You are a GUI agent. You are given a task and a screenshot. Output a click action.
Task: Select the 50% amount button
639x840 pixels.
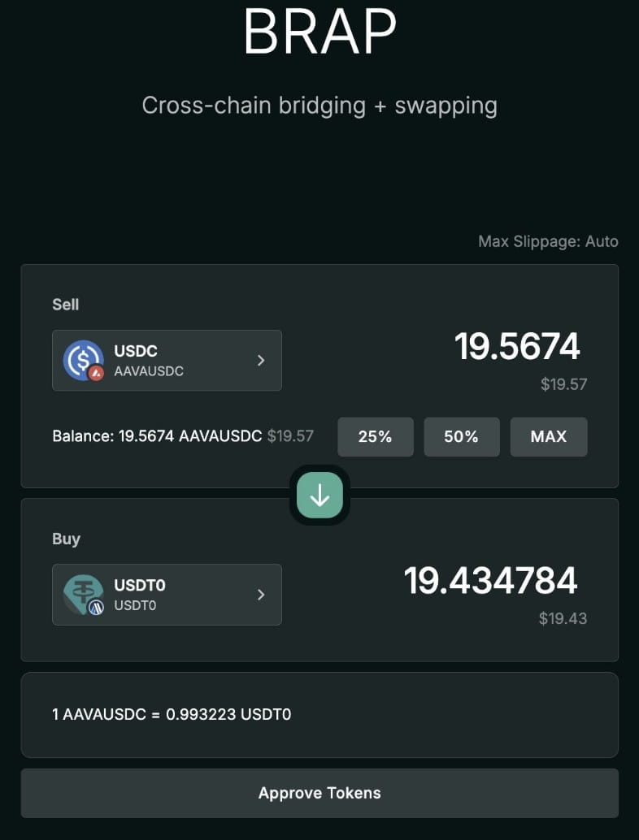(462, 436)
